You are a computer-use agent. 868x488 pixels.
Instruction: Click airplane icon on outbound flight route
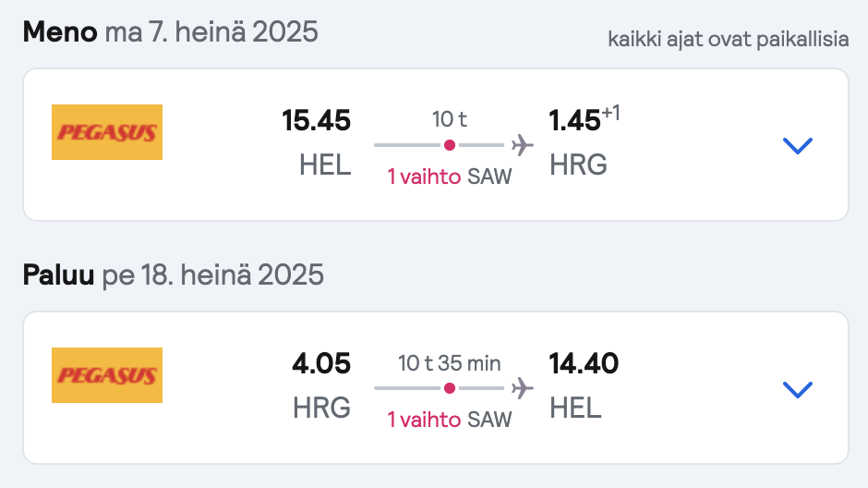coord(522,145)
